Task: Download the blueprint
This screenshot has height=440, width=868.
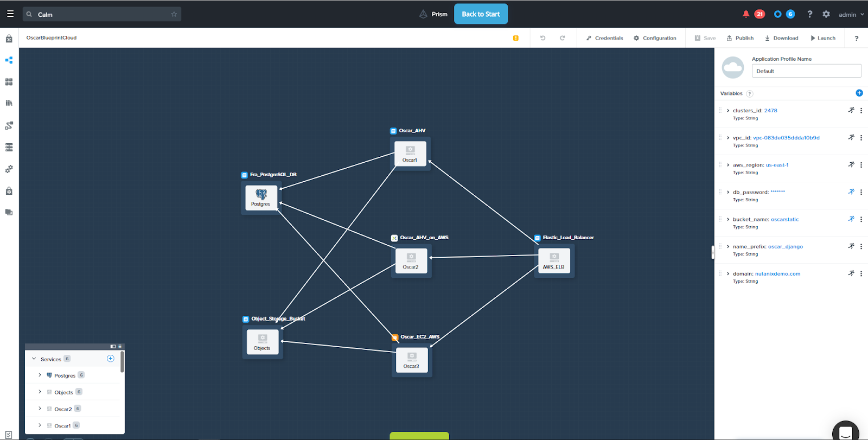Action: 781,38
